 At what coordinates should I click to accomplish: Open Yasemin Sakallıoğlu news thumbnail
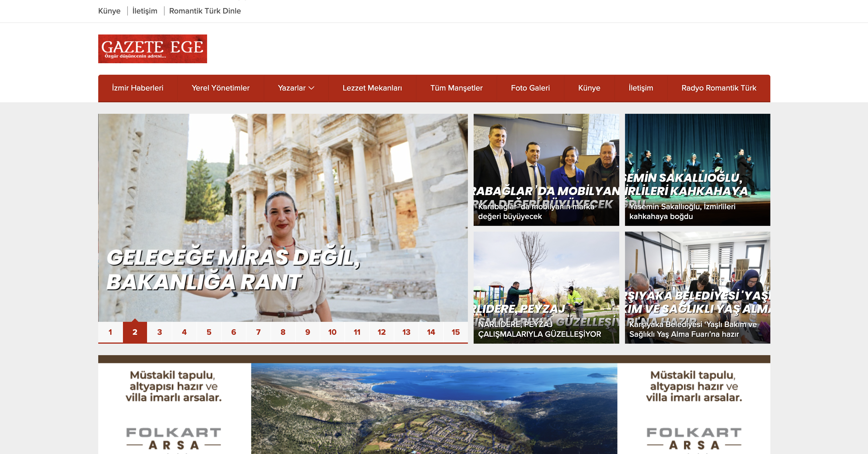coord(697,170)
